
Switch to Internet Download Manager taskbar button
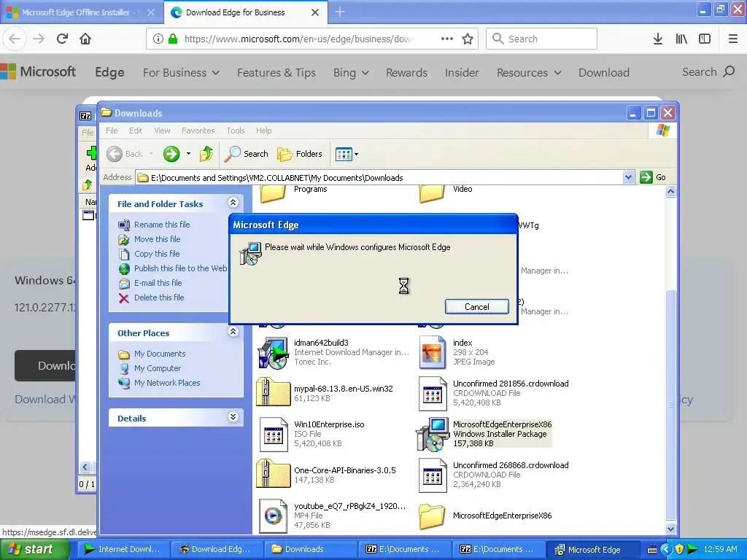123,550
